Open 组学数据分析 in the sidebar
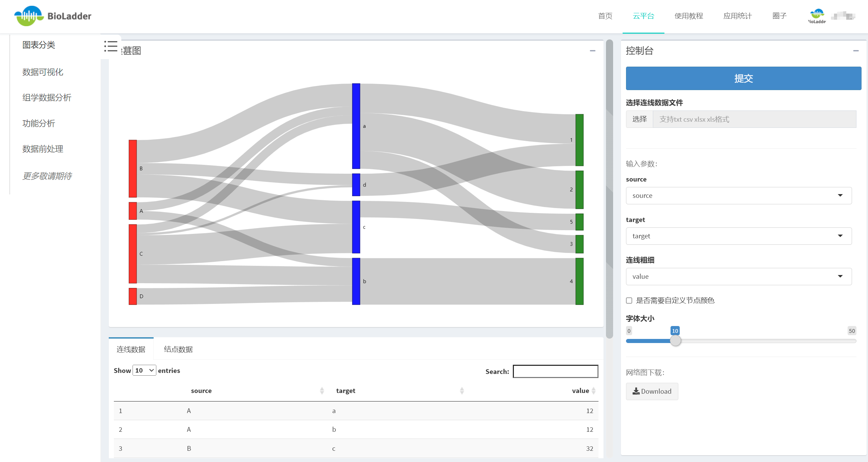This screenshot has width=868, height=462. click(x=47, y=98)
